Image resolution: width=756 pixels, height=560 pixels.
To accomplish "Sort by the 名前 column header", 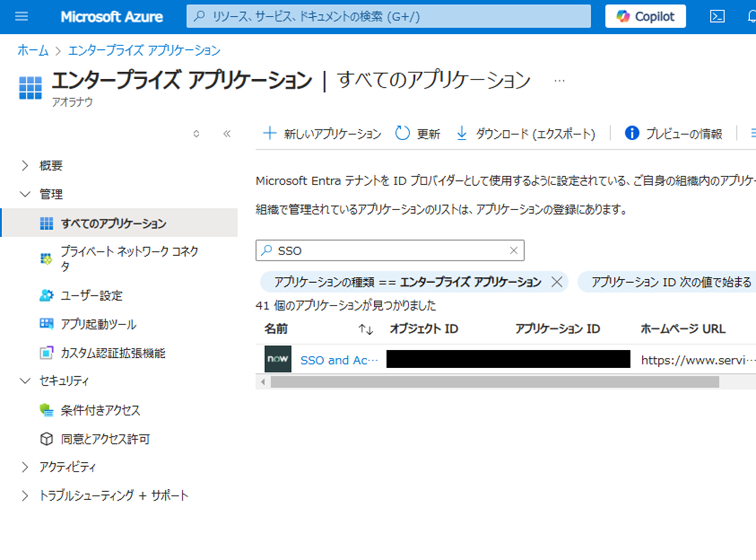I will 276,329.
